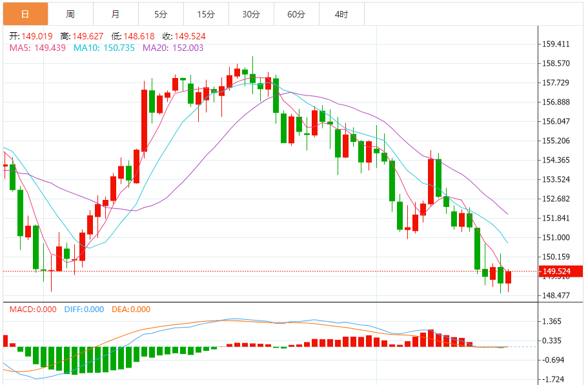This screenshot has width=588, height=385.
Task: Click the 155.206 price axis label
Action: click(556, 141)
